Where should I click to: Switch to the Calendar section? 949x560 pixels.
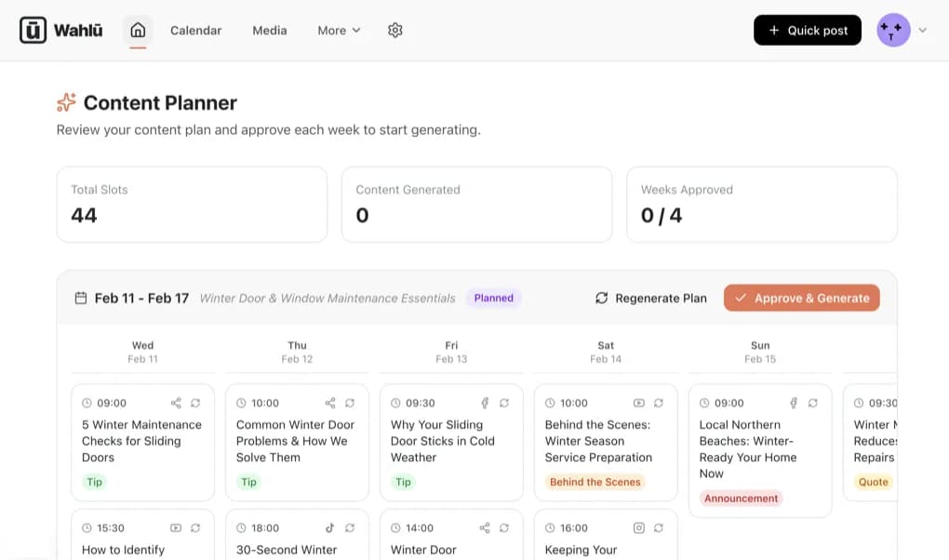click(x=195, y=30)
